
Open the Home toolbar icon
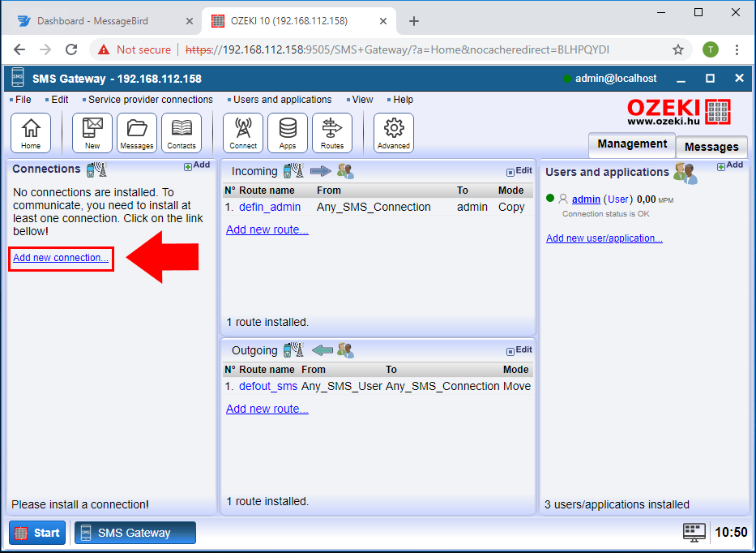coord(31,133)
